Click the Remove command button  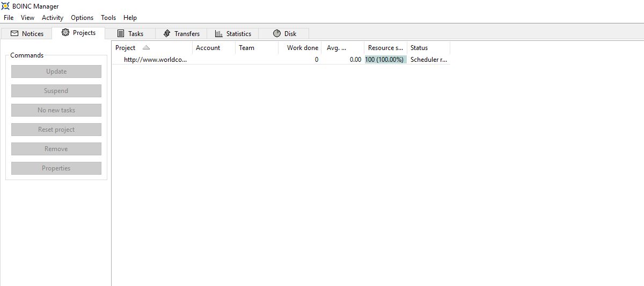click(x=56, y=149)
